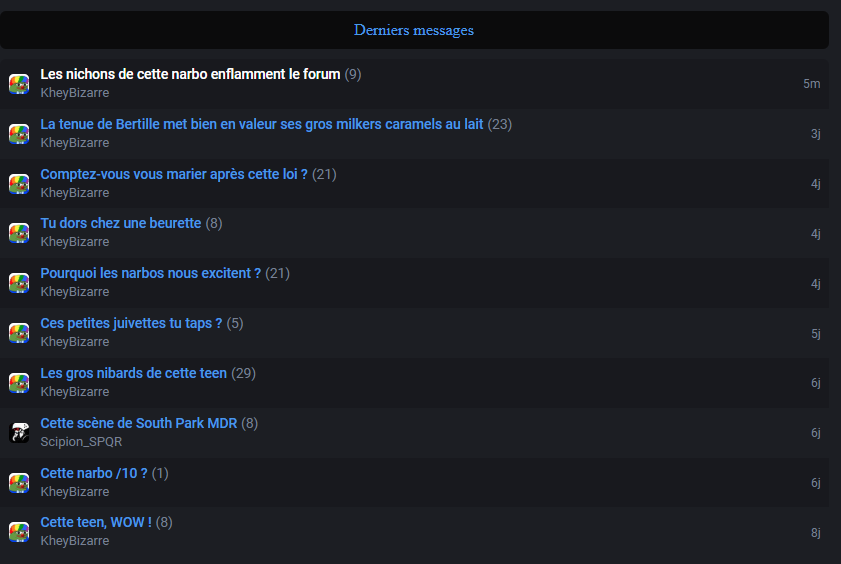Click the Scipion_SPQR username

(82, 442)
